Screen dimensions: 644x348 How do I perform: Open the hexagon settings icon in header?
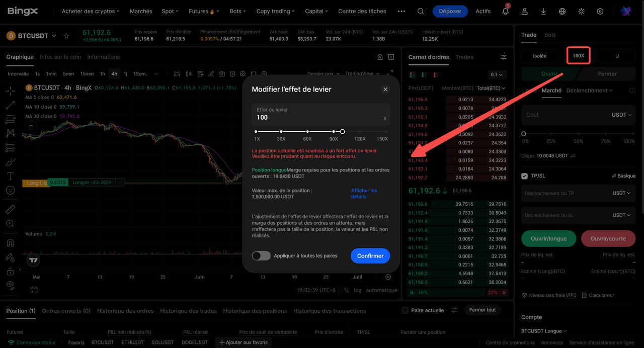pyautogui.click(x=600, y=11)
